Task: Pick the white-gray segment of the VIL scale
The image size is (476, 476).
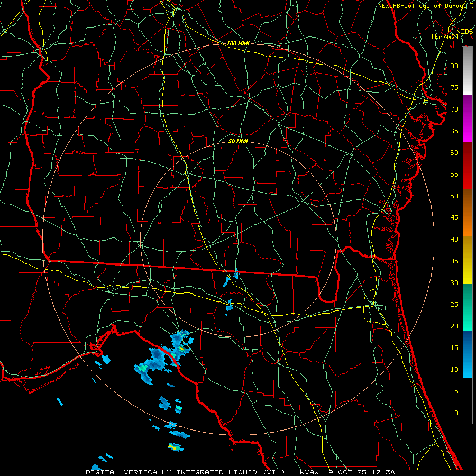Action: click(x=467, y=71)
